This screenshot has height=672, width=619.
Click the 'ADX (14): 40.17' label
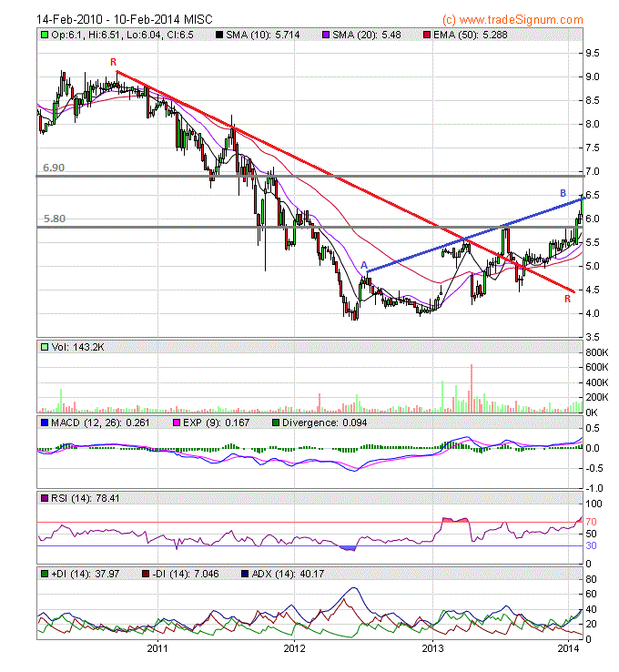click(x=288, y=574)
